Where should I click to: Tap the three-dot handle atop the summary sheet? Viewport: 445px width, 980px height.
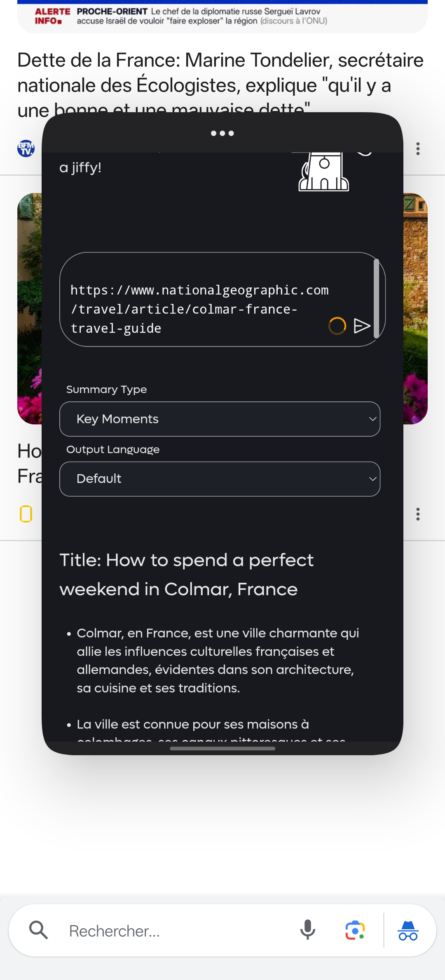[222, 133]
